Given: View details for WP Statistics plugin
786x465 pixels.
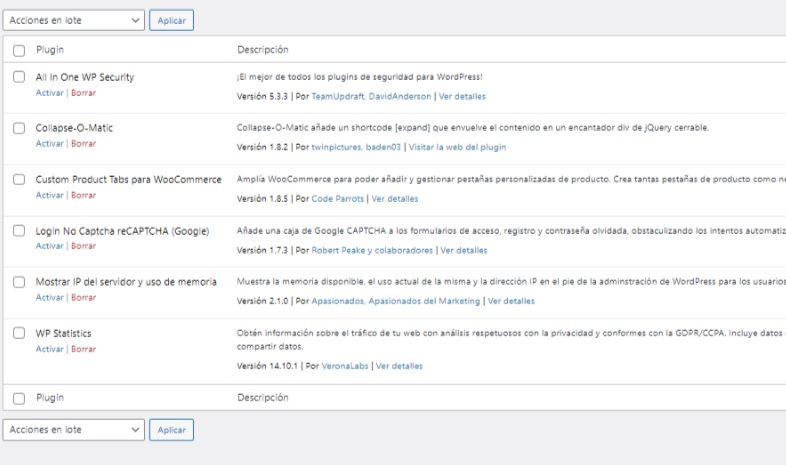Looking at the screenshot, I should click(x=399, y=366).
